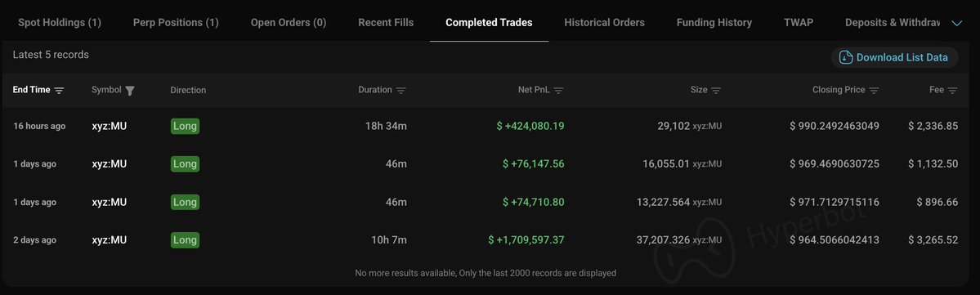Sort by End Time column icon
Screen dimensions: 980x295
[x=59, y=91]
